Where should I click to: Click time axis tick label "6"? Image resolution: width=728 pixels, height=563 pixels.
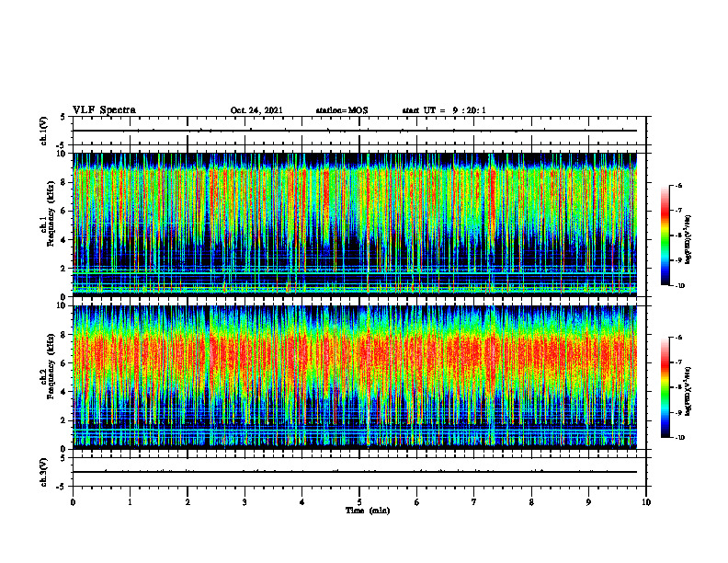(417, 502)
